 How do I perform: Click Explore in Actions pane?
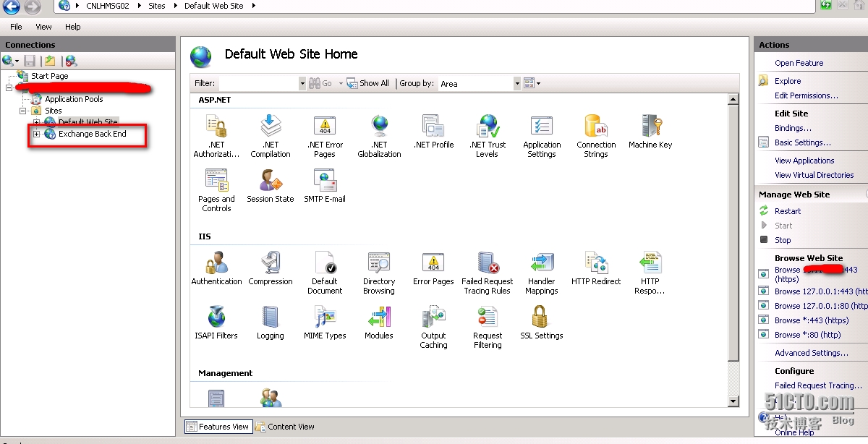point(788,81)
